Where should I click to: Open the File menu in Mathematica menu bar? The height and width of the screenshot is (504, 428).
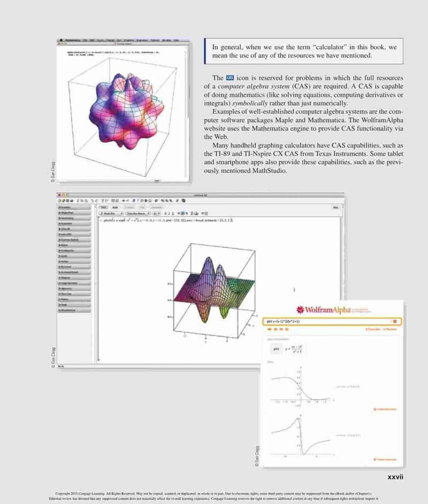pyautogui.click(x=85, y=40)
